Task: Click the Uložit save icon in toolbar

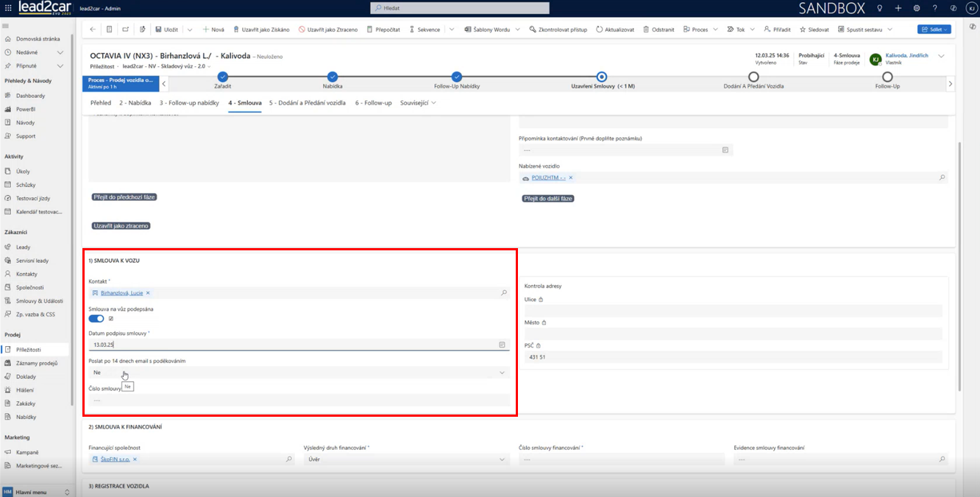Action: click(158, 29)
